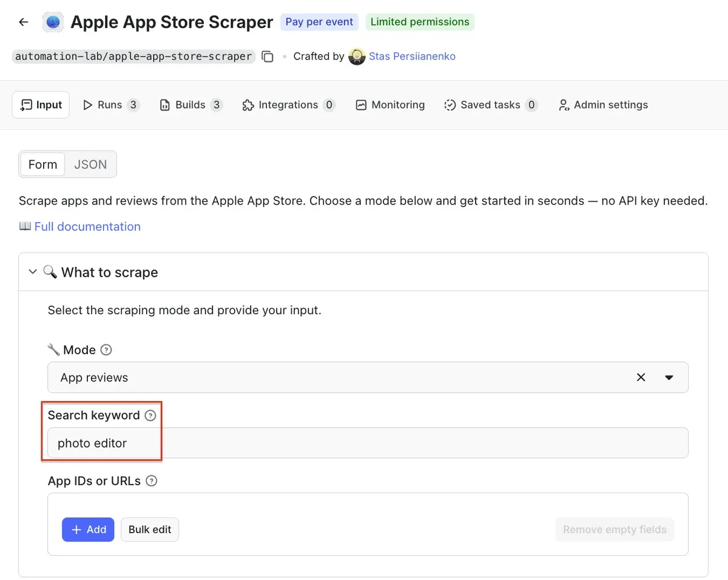Click the Saved tasks count badge 0
Image resolution: width=728 pixels, height=580 pixels.
(x=531, y=105)
